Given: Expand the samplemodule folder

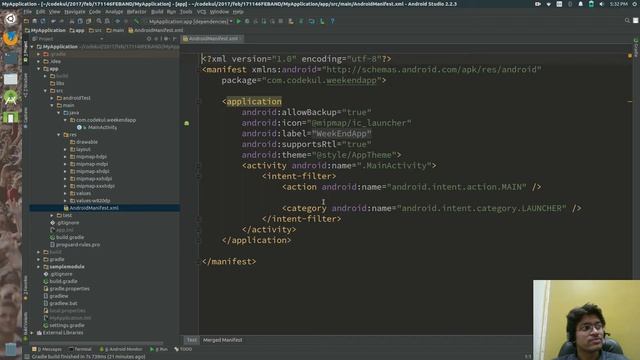Looking at the screenshot, I should 39,267.
